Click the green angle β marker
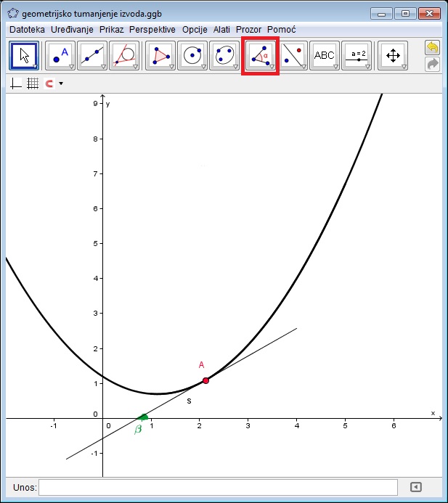 143,417
